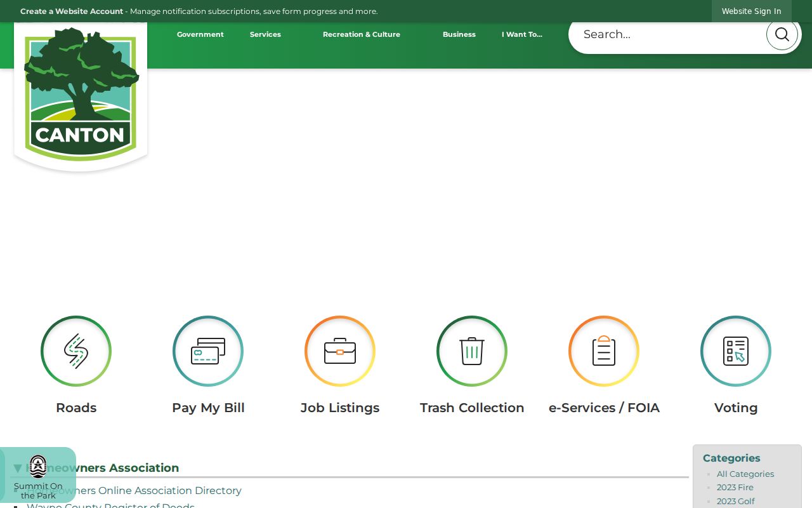Click the Voting text label
This screenshot has height=508, width=812.
736,408
